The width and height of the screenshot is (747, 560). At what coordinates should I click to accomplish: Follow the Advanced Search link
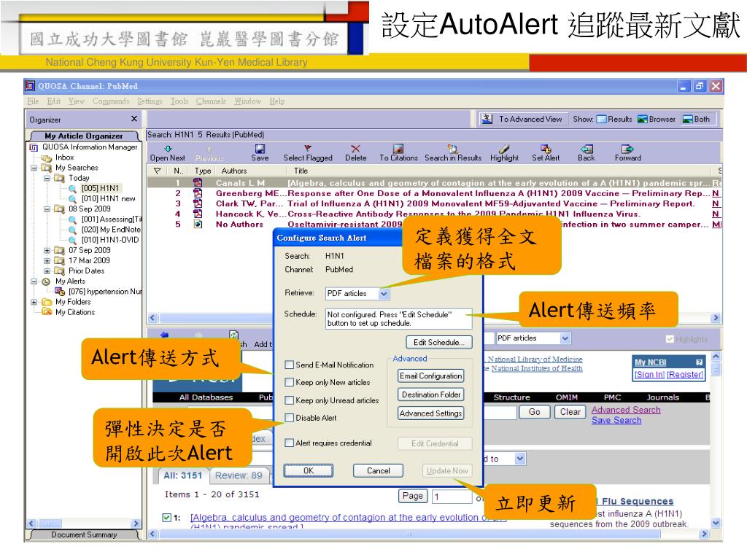coord(626,410)
